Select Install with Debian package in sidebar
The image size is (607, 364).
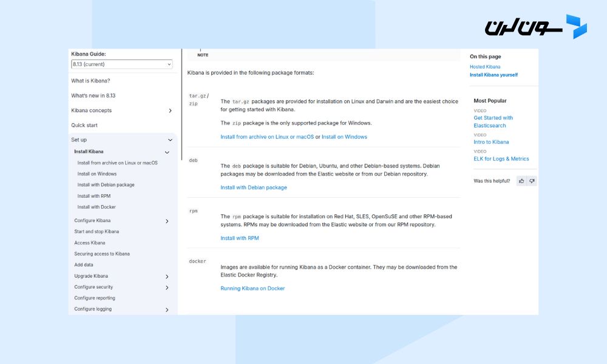(106, 185)
